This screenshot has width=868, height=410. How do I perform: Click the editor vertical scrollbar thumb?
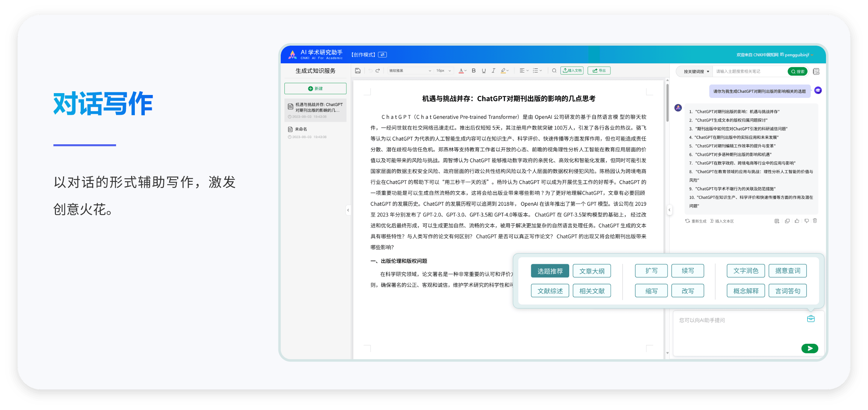(x=667, y=103)
